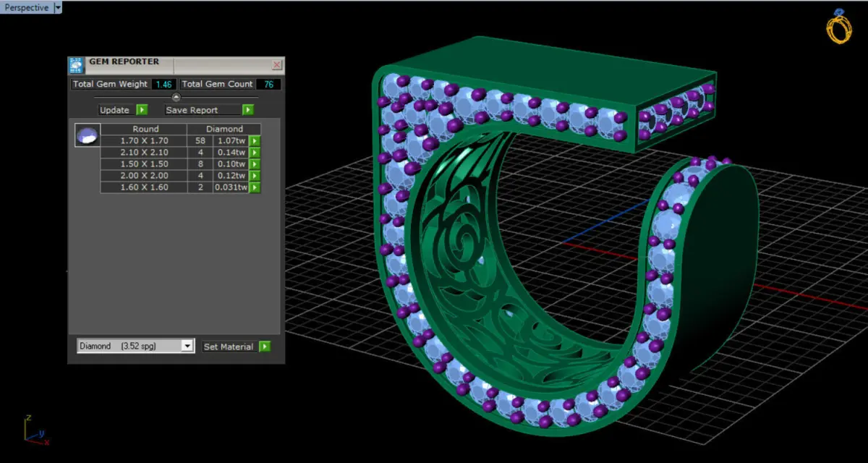Click the Total Gem Weight value field
This screenshot has height=463, width=868.
point(164,85)
